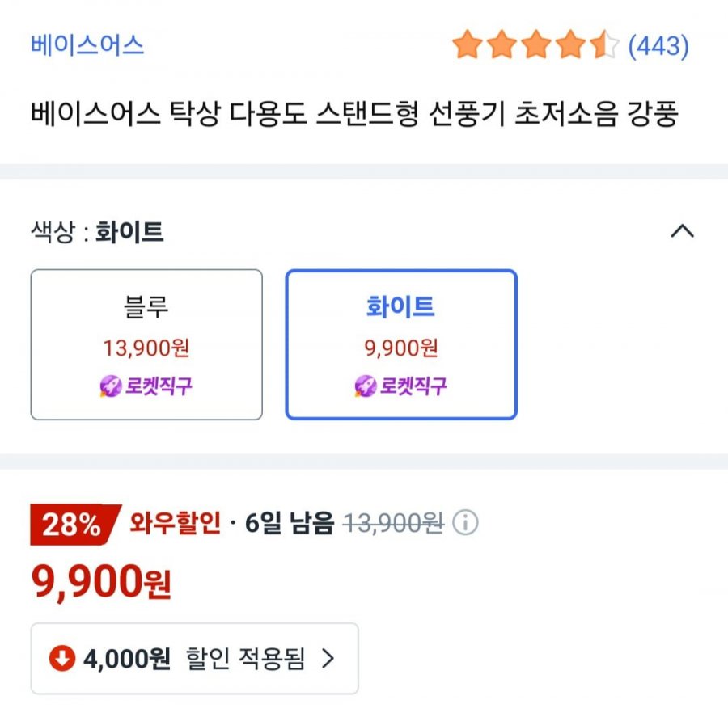Click the product title text
728x717 pixels.
tap(355, 114)
